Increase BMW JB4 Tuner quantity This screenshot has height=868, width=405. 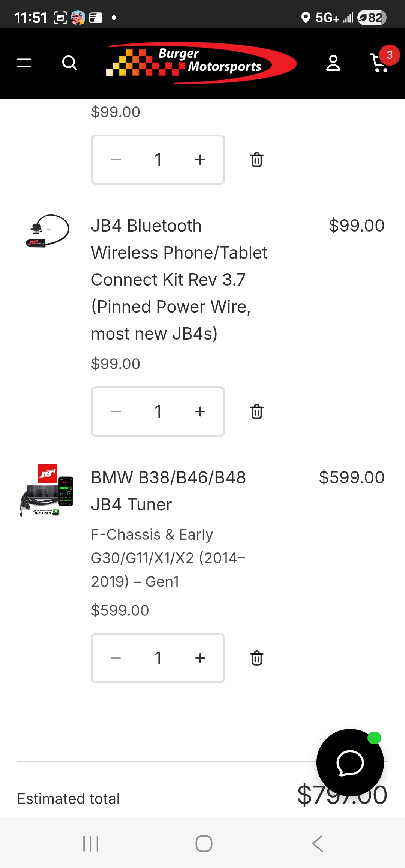[200, 658]
